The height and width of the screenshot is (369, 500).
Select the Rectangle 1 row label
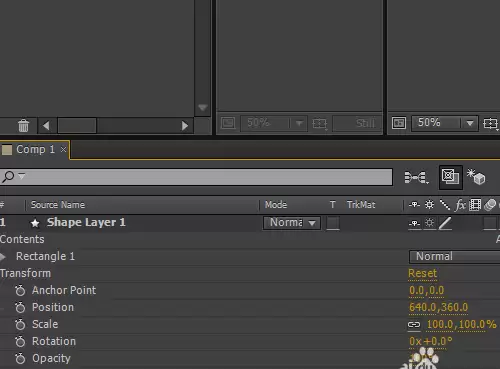(x=45, y=256)
